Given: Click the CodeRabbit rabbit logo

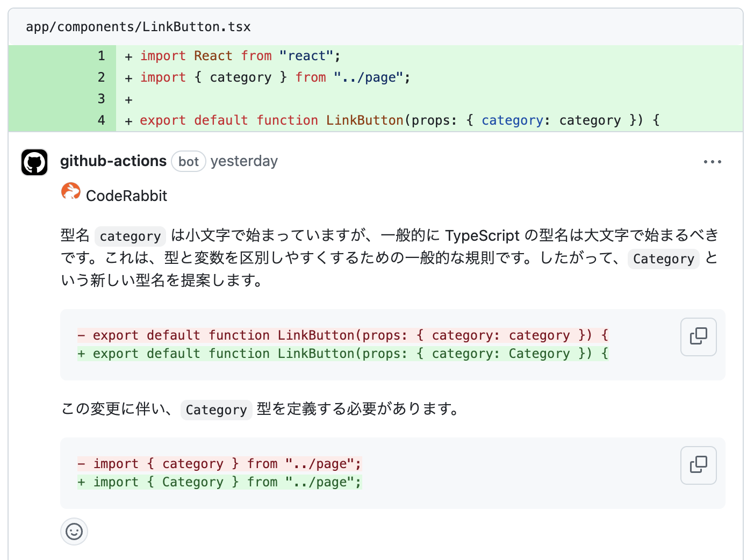Looking at the screenshot, I should pos(71,191).
